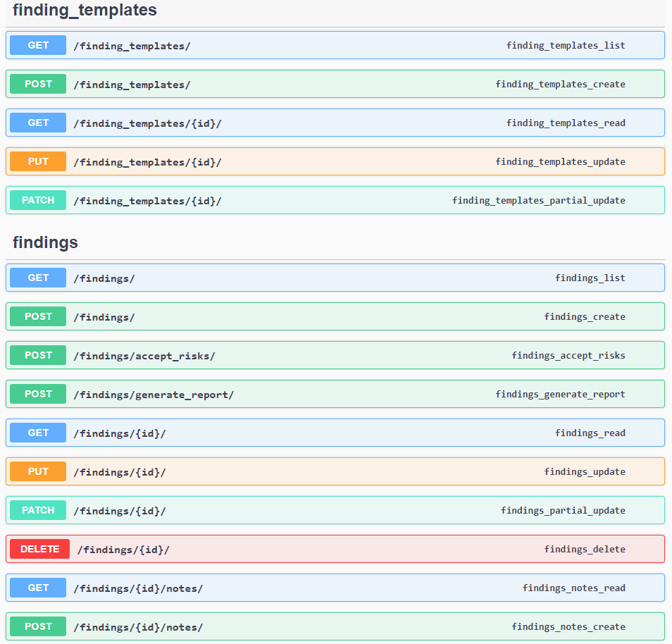Open GET /findings/{id}/notes/ endpoint
Image resolution: width=672 pixels, height=644 pixels.
pyautogui.click(x=138, y=588)
